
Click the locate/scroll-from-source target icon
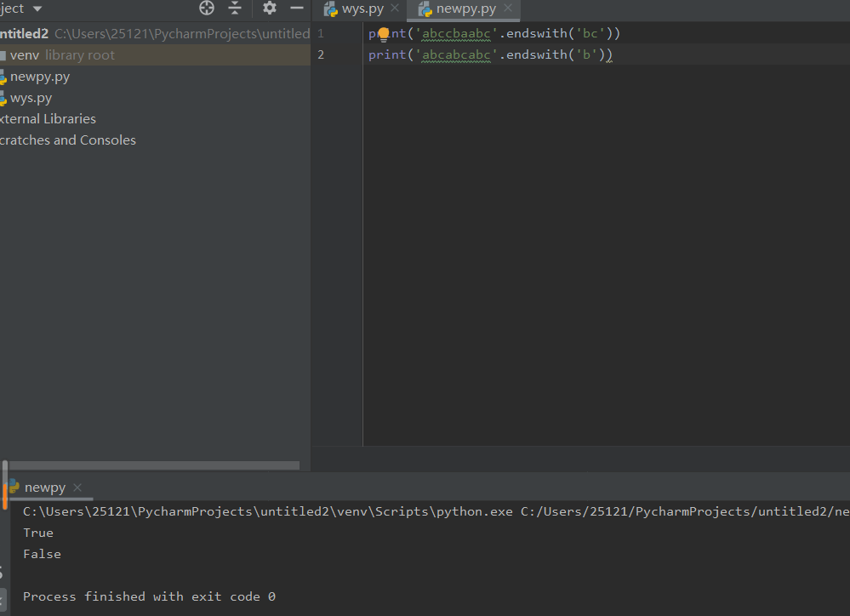pos(207,8)
